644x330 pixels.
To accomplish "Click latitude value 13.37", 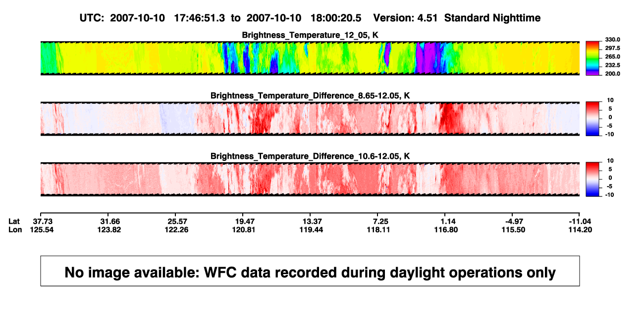I will click(313, 221).
